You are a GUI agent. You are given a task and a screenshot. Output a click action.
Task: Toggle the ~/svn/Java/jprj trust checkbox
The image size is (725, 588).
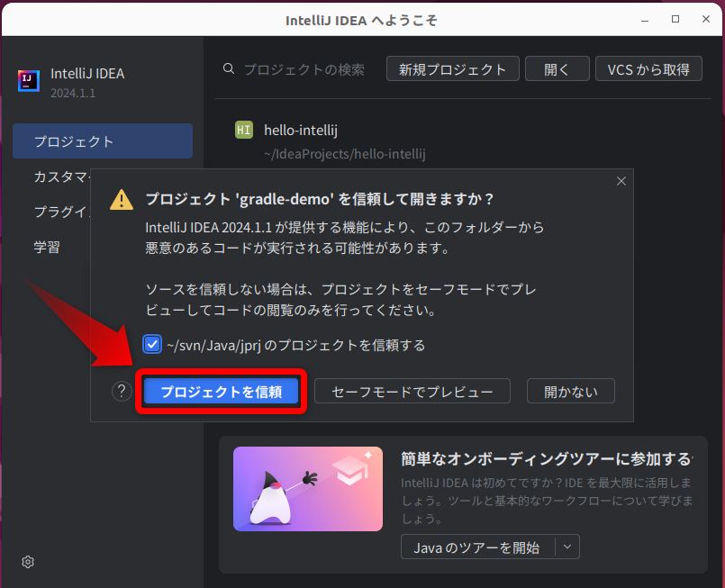point(152,344)
